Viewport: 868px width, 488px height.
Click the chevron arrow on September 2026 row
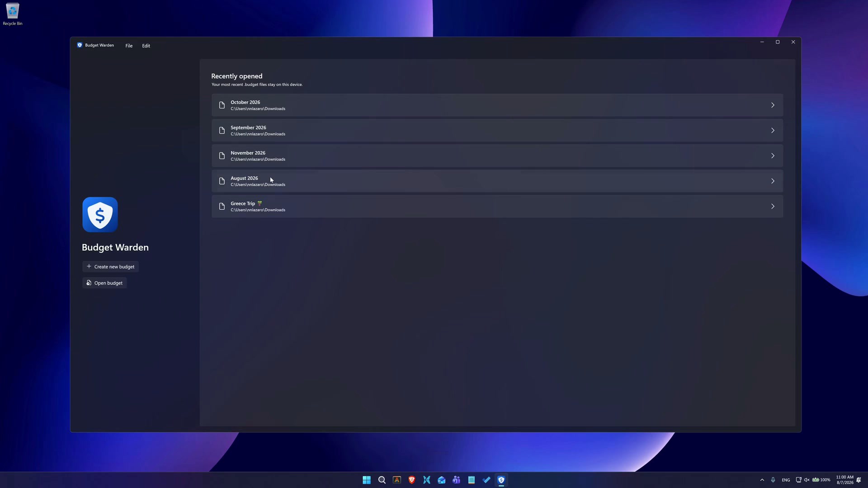(773, 131)
